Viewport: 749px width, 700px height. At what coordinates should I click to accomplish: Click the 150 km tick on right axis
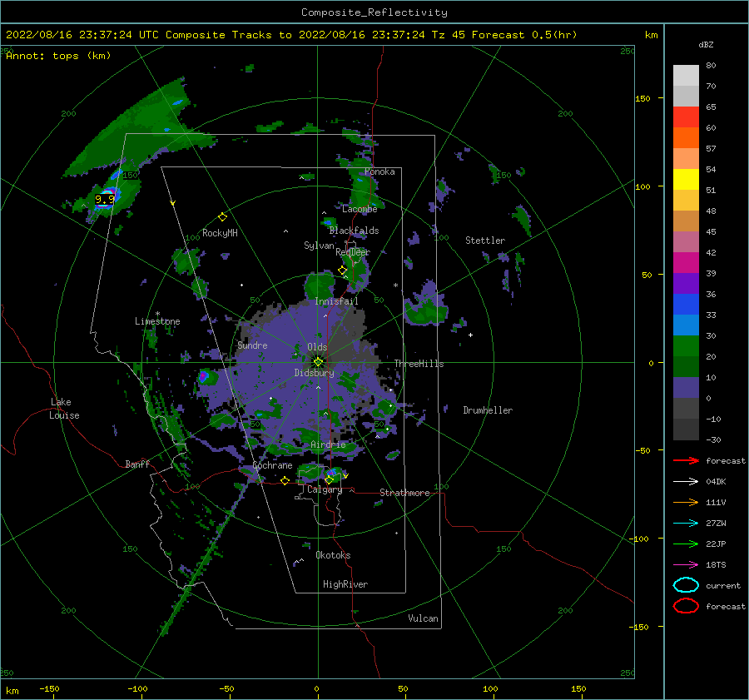[642, 98]
